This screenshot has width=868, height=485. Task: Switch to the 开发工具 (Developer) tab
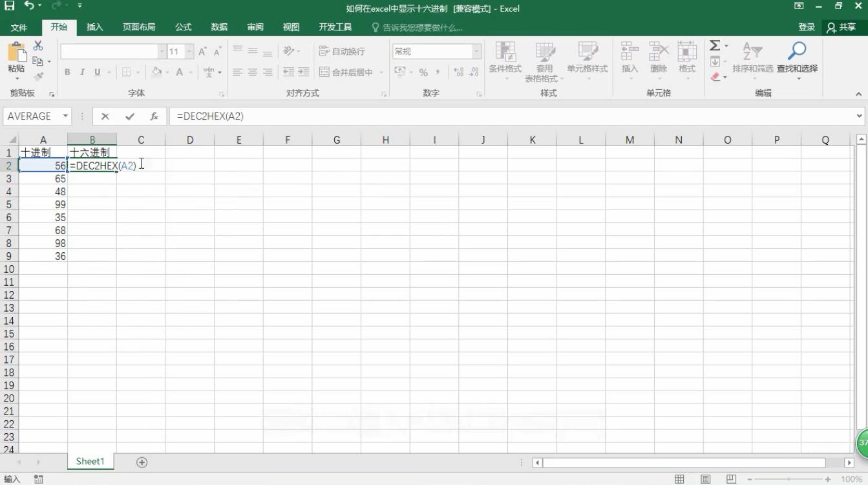[335, 27]
